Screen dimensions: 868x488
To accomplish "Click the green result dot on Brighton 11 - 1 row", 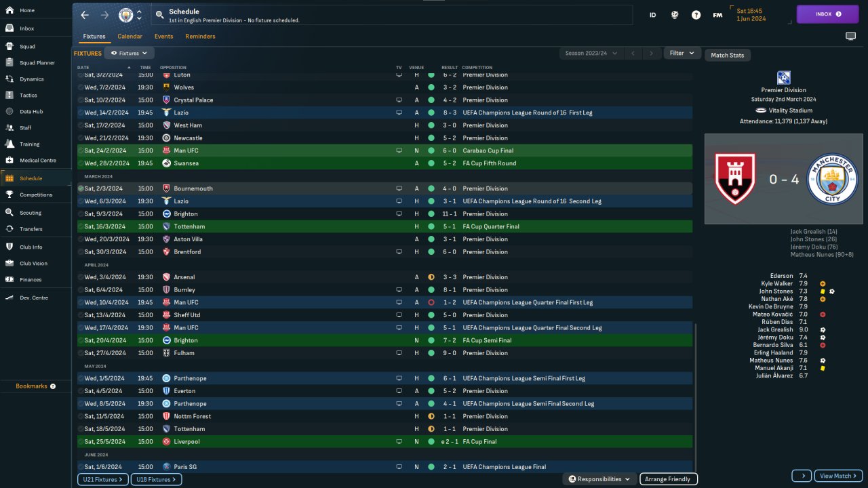I will 431,214.
